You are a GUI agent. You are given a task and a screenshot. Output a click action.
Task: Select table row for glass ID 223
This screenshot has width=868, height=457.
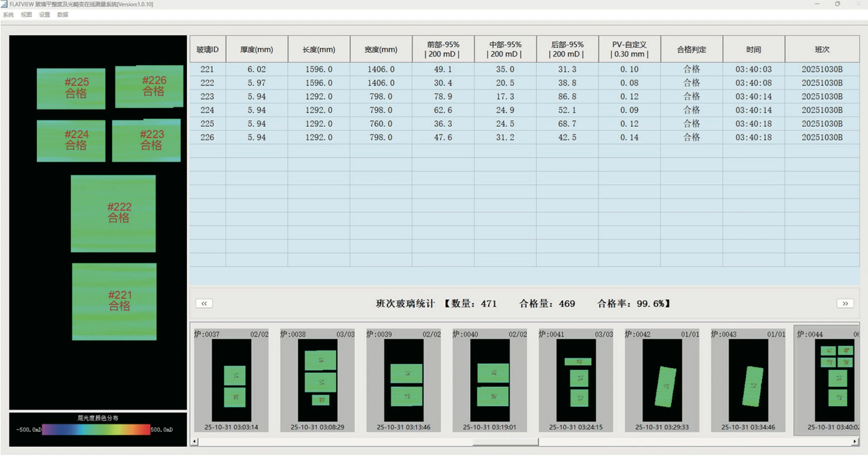[524, 96]
